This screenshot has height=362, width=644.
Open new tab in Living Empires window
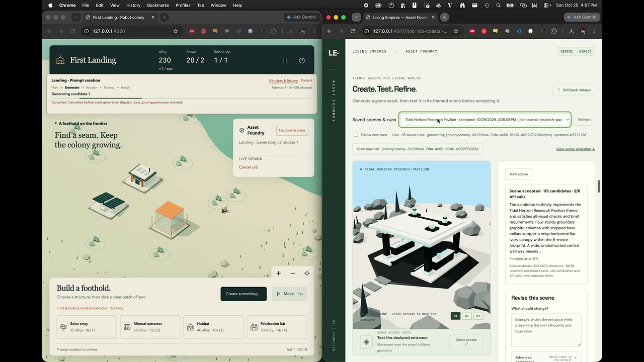pos(444,17)
